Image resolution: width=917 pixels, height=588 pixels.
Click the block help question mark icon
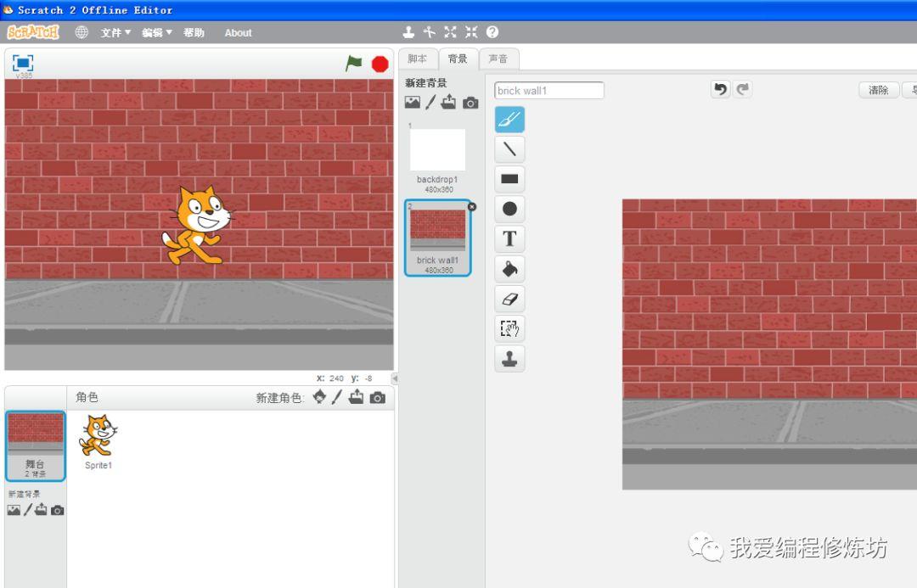coord(492,32)
